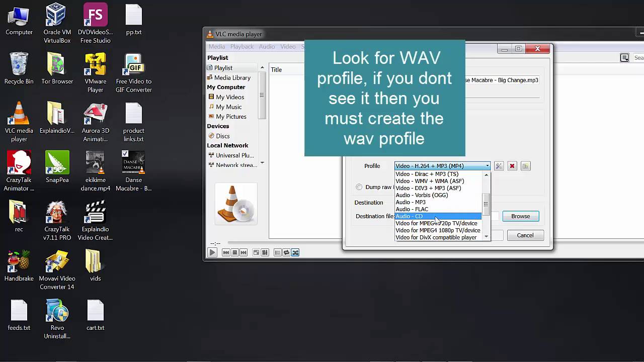The width and height of the screenshot is (644, 362).
Task: Click the VLC play button
Action: (x=212, y=252)
